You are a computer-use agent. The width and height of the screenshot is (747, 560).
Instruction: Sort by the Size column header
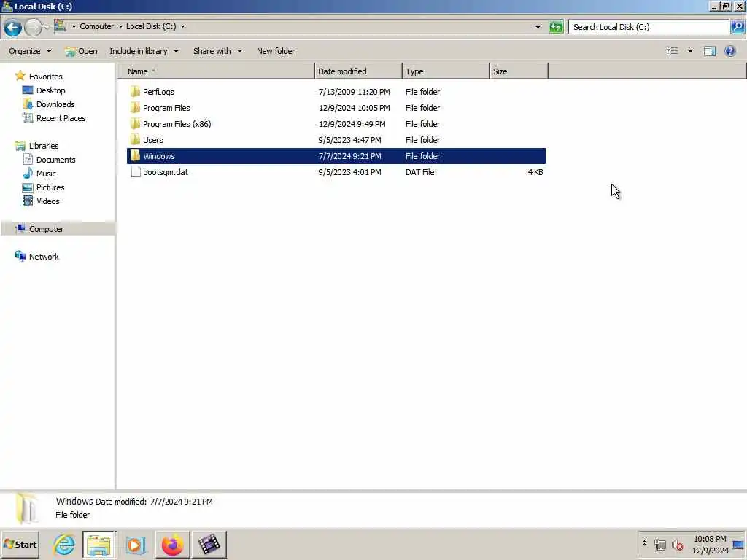click(x=519, y=71)
